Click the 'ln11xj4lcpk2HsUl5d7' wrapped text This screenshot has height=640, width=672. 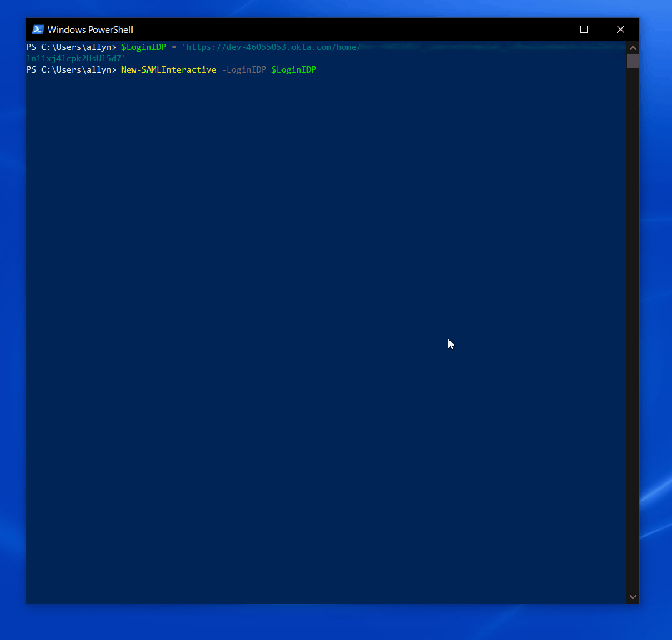[x=76, y=58]
